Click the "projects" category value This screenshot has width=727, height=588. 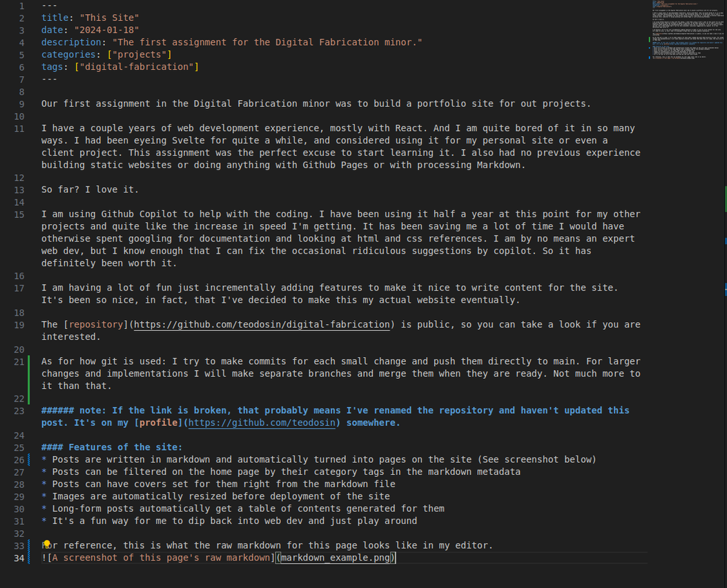coord(139,54)
